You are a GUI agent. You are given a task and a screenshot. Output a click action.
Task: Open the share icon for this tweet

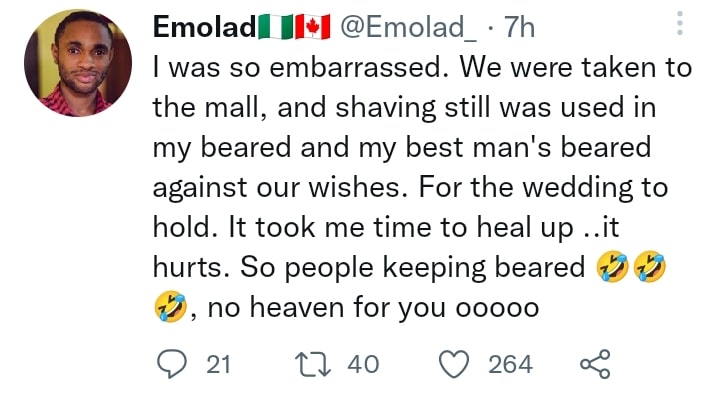[x=595, y=364]
